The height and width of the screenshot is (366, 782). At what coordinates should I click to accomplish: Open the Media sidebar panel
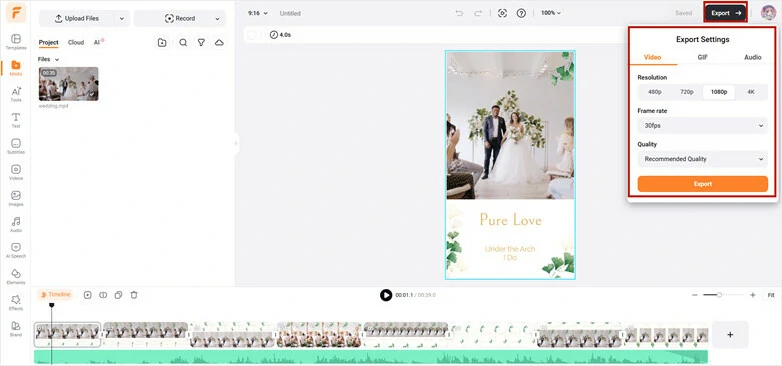coord(16,68)
